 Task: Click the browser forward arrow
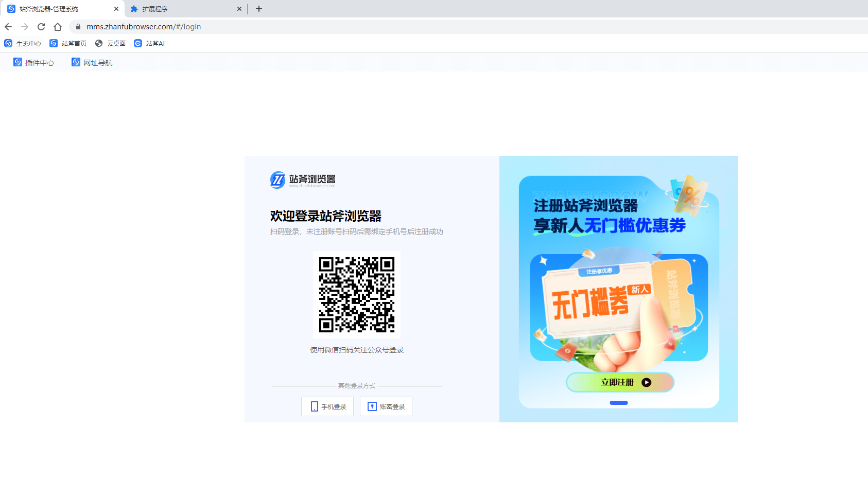[25, 27]
